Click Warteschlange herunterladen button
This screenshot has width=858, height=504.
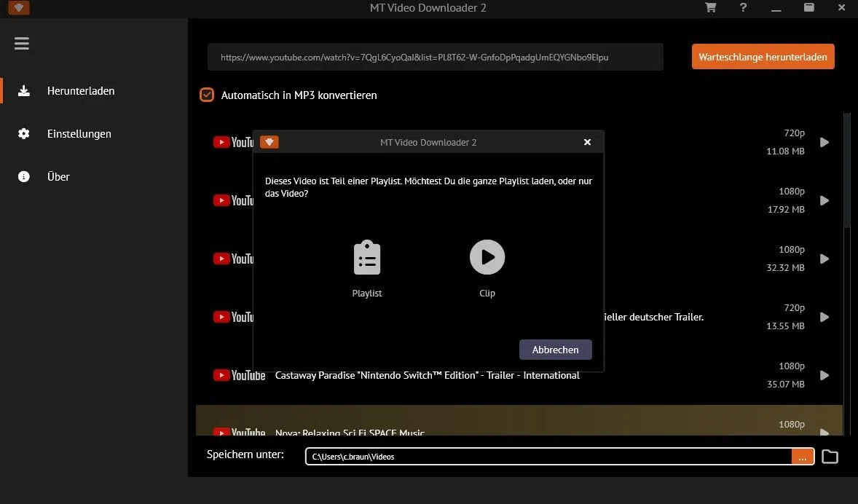(763, 57)
